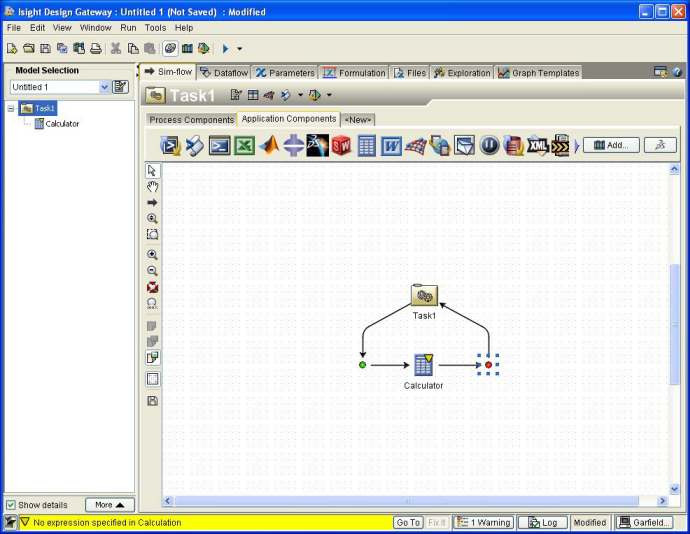
Task: Open a model file from toolbar
Action: pos(29,48)
